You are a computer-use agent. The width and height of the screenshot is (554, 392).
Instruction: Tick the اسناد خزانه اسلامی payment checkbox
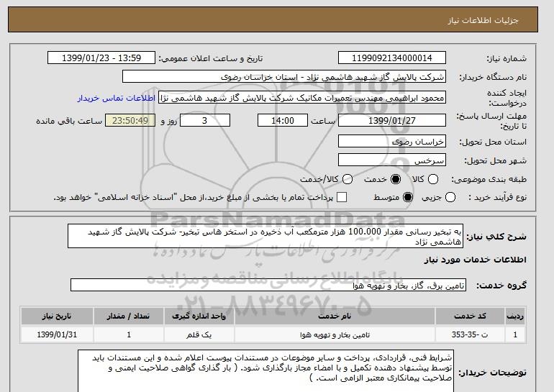(x=342, y=197)
